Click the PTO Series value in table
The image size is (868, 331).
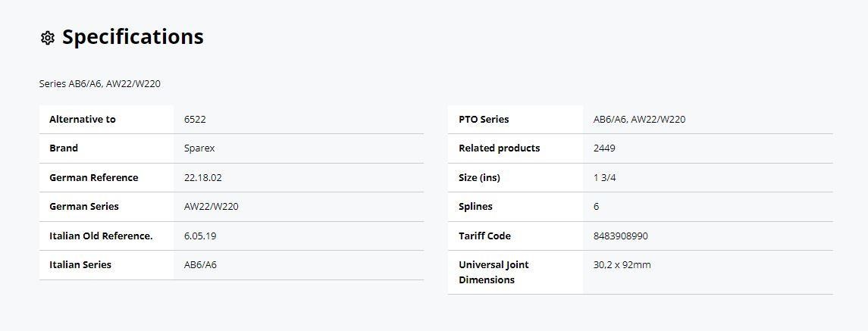[x=639, y=119]
